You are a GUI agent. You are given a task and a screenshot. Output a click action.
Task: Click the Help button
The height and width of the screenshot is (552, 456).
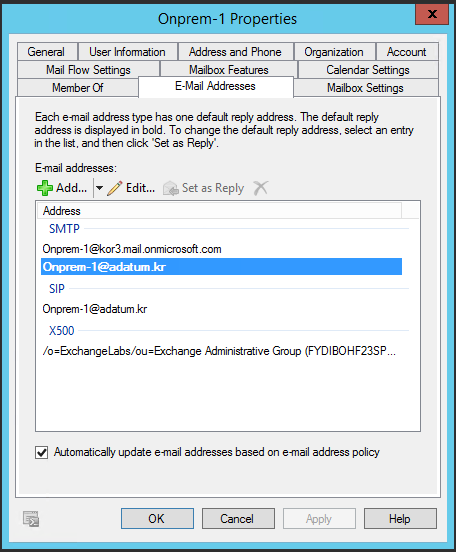coord(400,518)
